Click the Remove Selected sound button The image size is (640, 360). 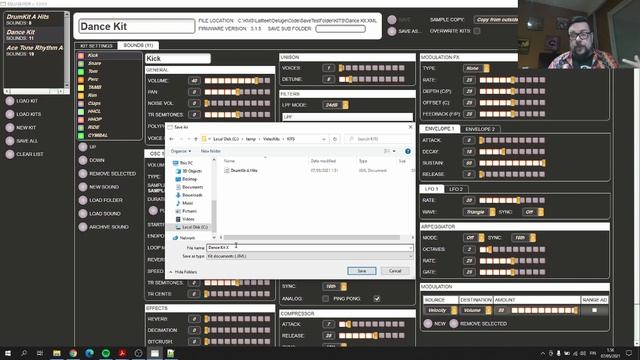(83, 173)
